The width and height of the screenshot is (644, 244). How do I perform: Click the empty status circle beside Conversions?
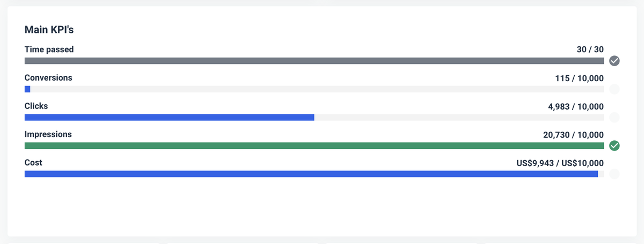click(614, 89)
